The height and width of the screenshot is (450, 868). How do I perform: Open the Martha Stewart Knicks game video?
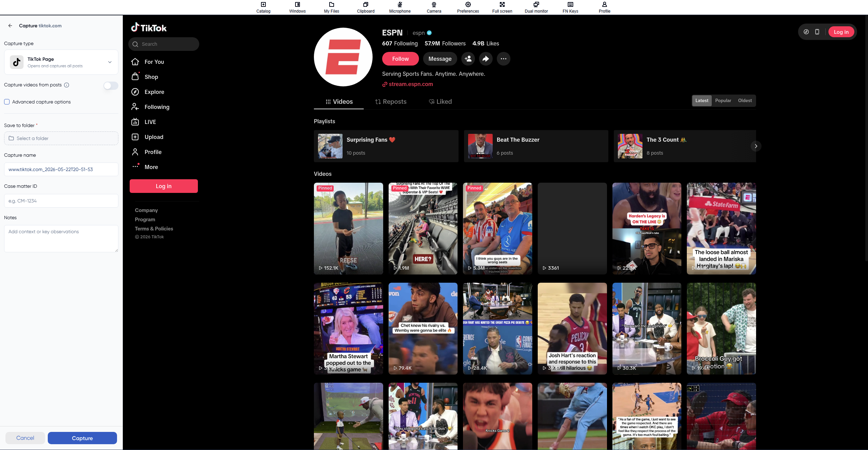coord(348,328)
